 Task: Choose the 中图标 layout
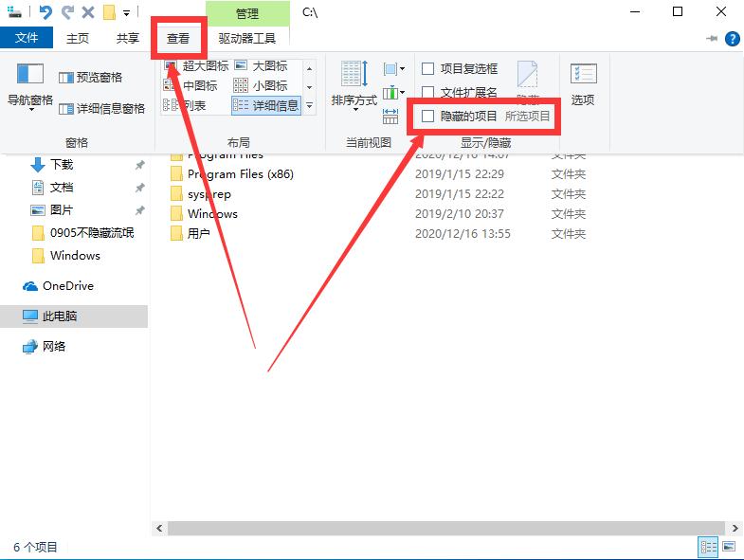click(191, 85)
